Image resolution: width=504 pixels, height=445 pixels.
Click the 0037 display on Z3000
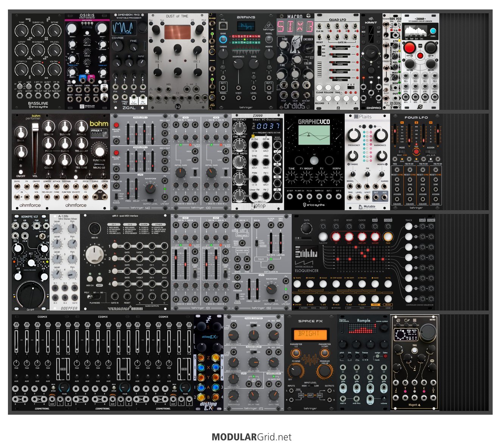pos(269,126)
